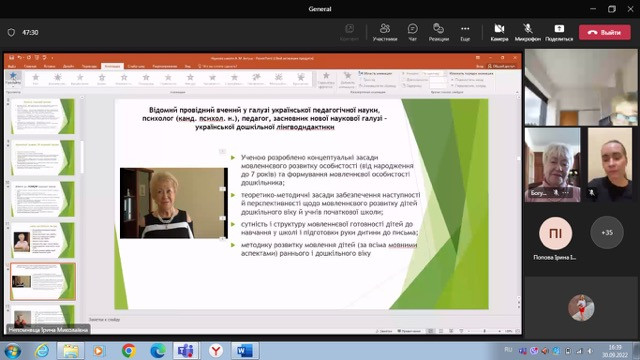Open more options on Богу... video tile
Screen dimensions: 640x360
(566, 192)
